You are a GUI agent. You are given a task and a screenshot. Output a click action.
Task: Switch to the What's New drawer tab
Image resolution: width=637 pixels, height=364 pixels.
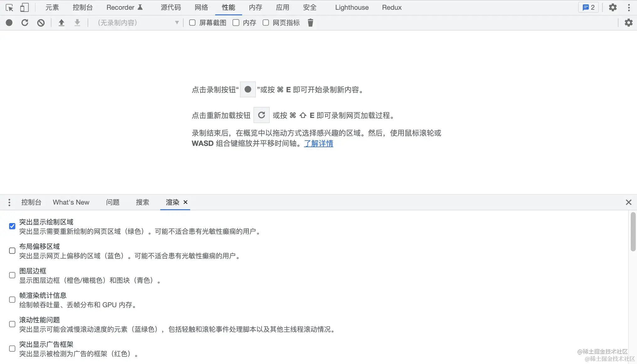point(71,202)
